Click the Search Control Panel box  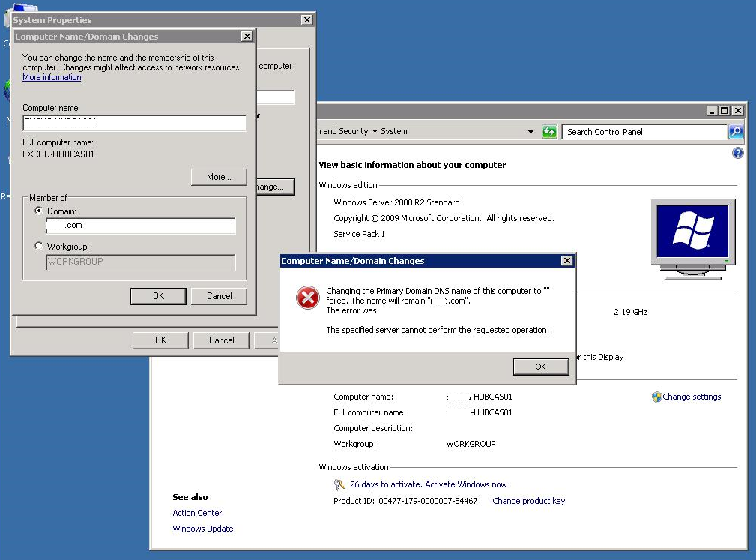click(x=644, y=132)
